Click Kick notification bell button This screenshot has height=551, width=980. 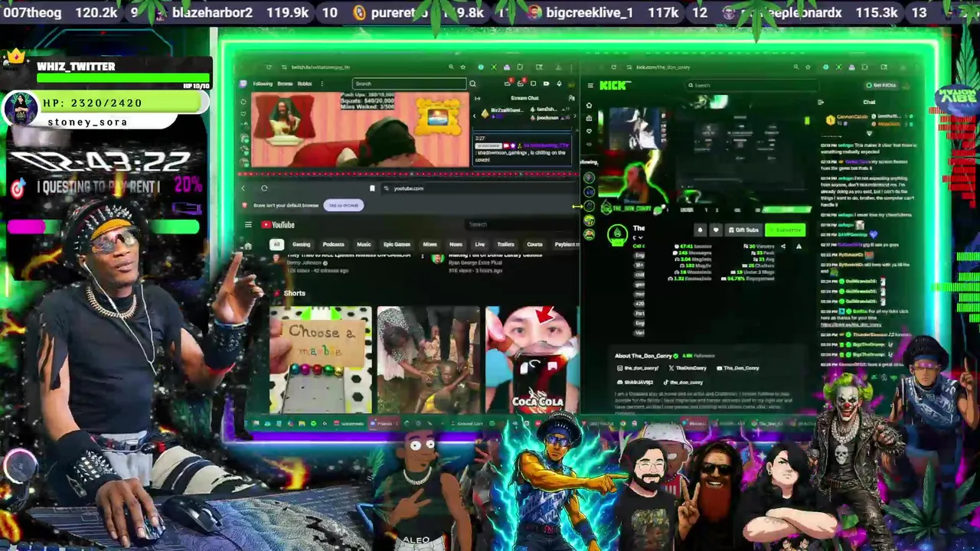(700, 230)
